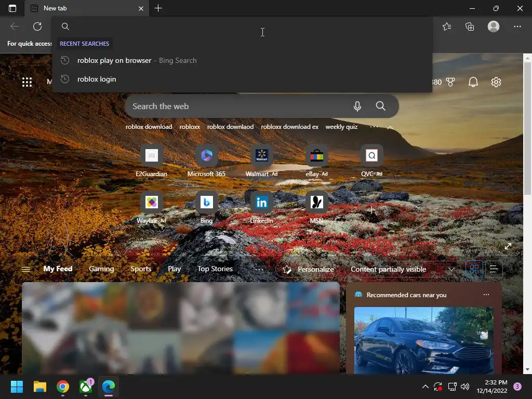
Task: Open the profile avatar icon
Action: pyautogui.click(x=494, y=26)
